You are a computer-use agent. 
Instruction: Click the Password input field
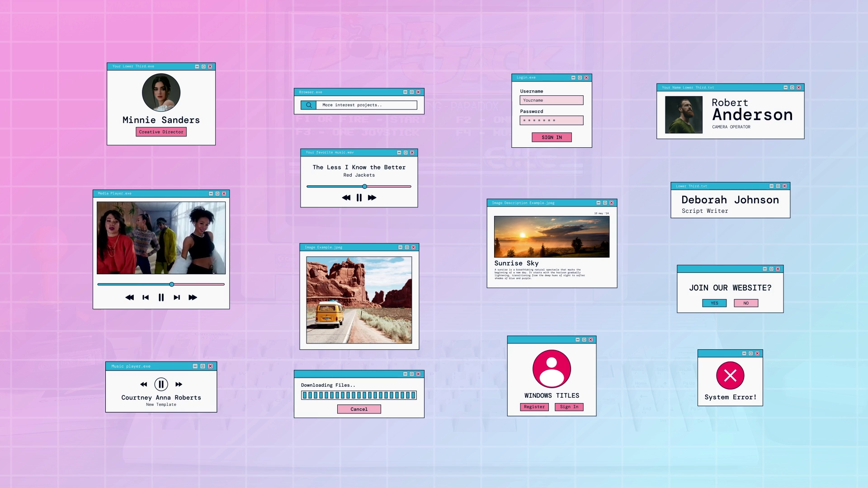point(552,121)
